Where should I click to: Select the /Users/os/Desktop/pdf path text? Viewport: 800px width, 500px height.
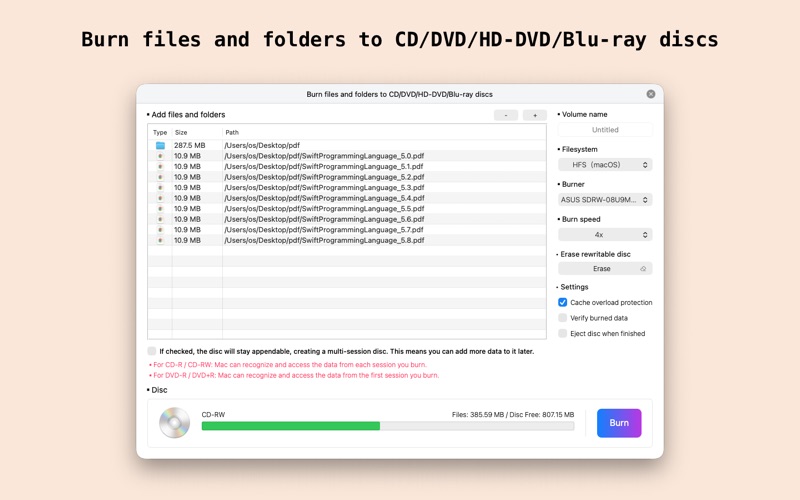262,145
